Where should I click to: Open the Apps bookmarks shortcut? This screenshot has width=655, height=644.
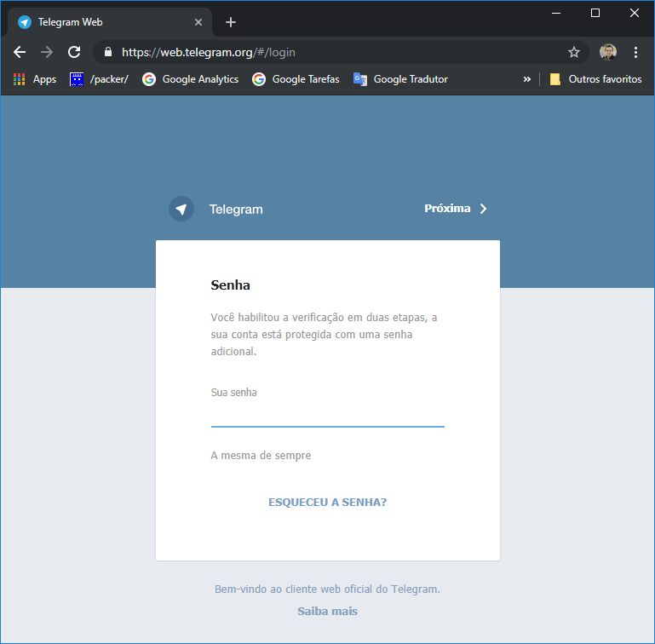point(35,79)
